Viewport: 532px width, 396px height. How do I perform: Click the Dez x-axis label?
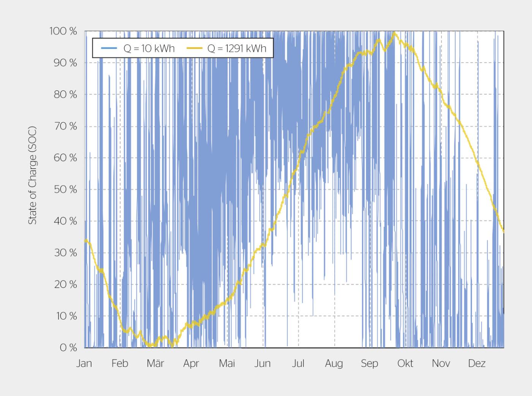click(477, 363)
